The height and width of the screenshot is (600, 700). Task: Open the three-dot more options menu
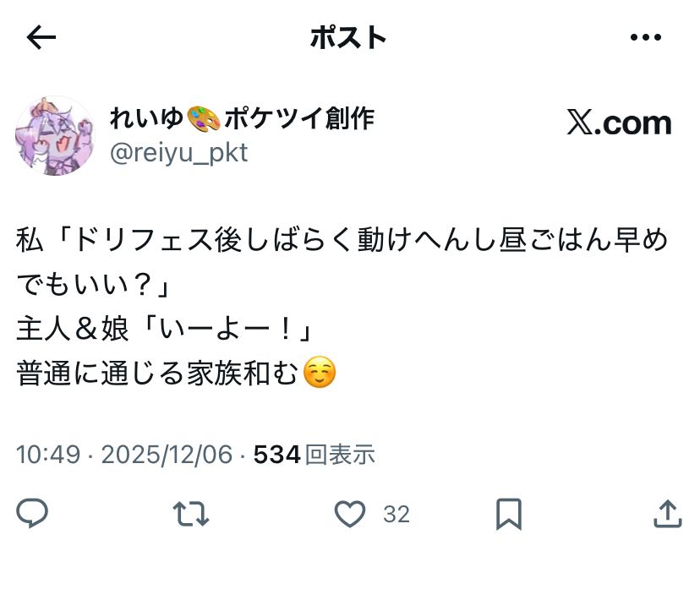pos(646,37)
